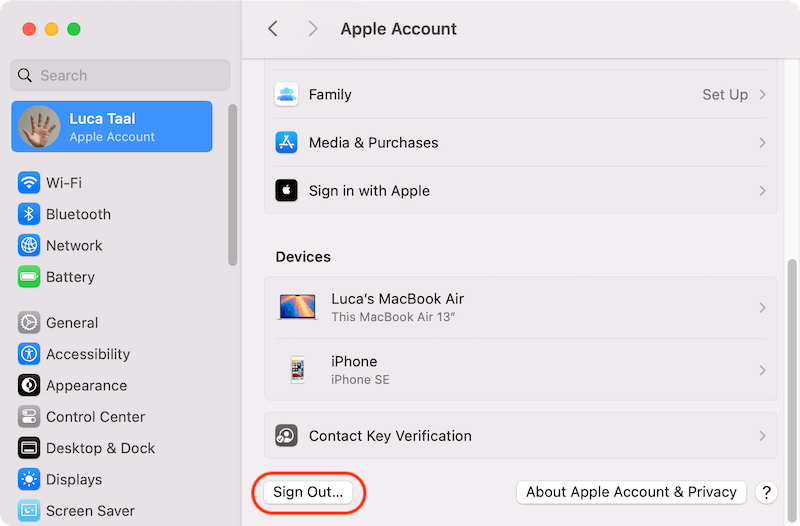
Task: Click the Wi-Fi icon in sidebar
Action: pos(29,183)
